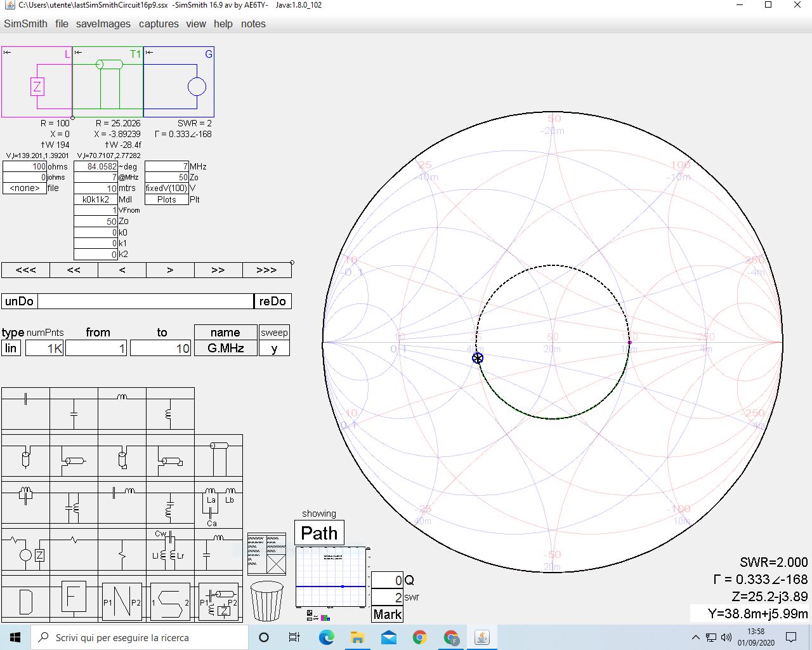Open File Explorer from taskbar
This screenshot has width=812, height=650.
tap(357, 637)
